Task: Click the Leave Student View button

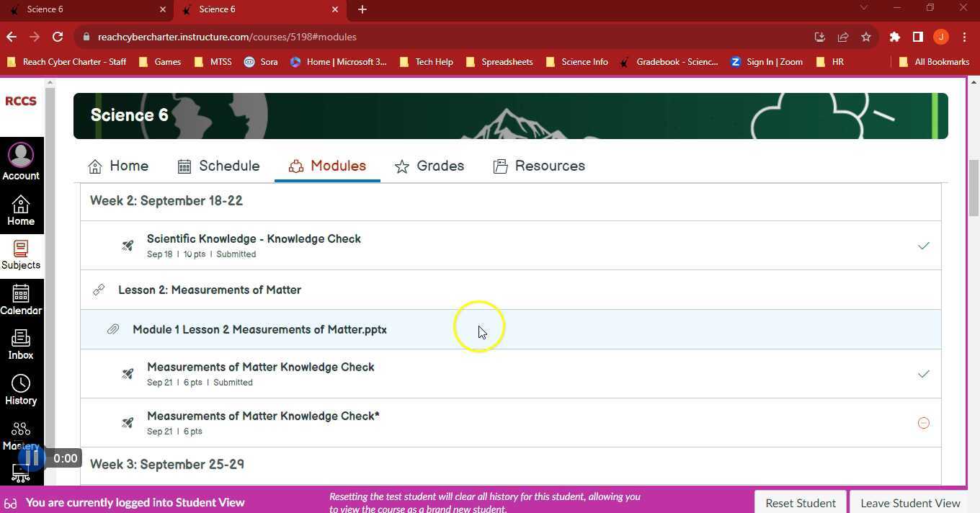Action: (x=910, y=503)
